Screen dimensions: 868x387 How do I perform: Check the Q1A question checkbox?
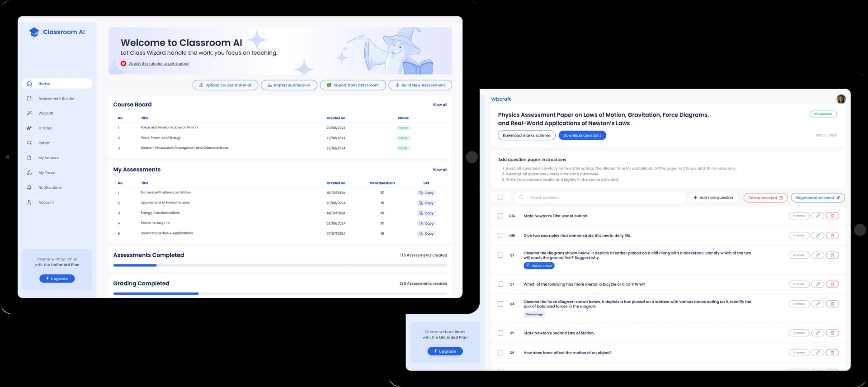point(500,216)
